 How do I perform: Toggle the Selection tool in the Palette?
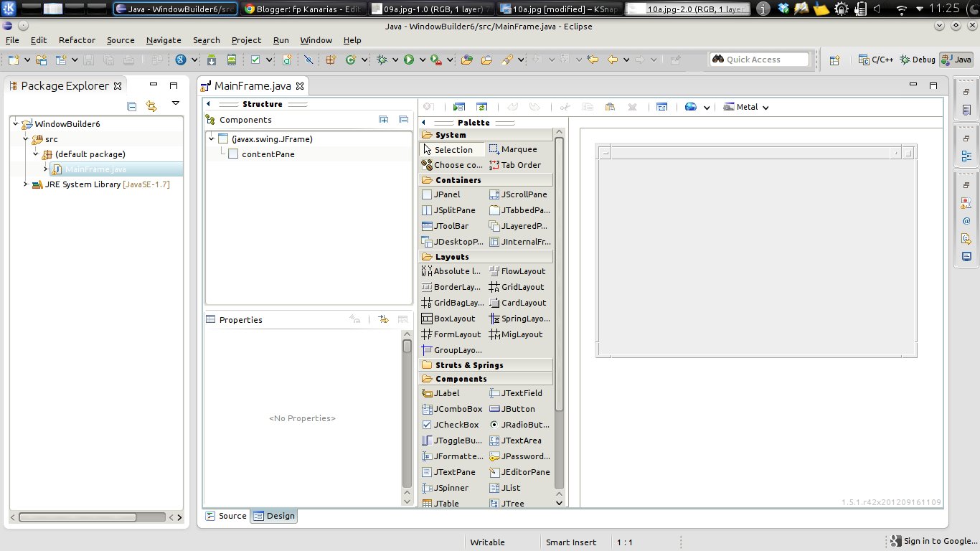[x=453, y=149]
